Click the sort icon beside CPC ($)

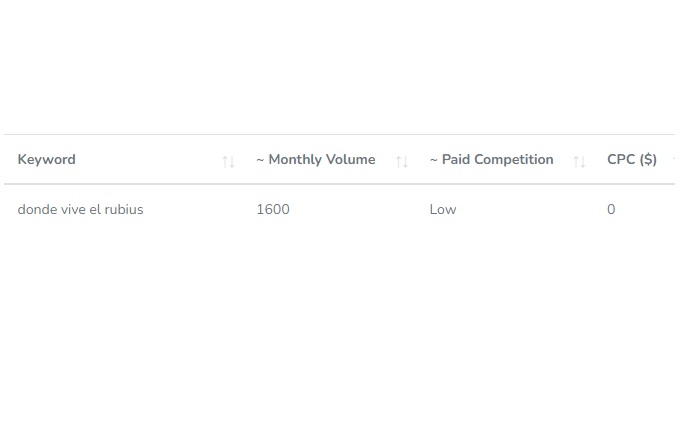pyautogui.click(x=676, y=160)
